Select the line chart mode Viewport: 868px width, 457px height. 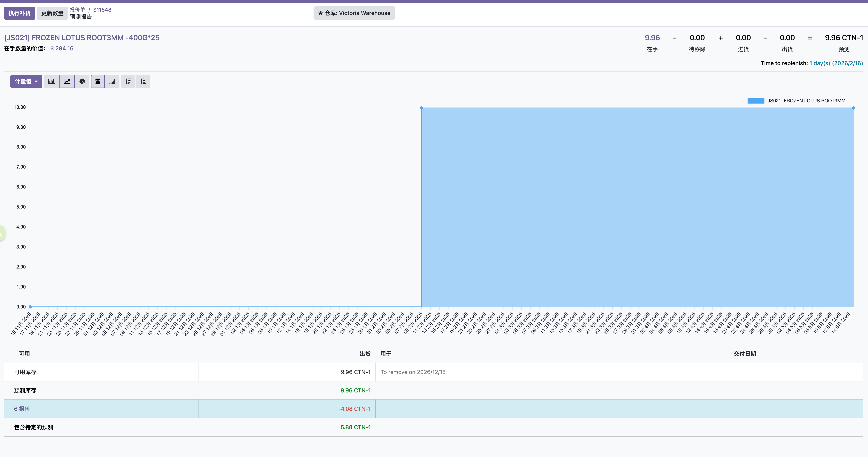tap(67, 82)
